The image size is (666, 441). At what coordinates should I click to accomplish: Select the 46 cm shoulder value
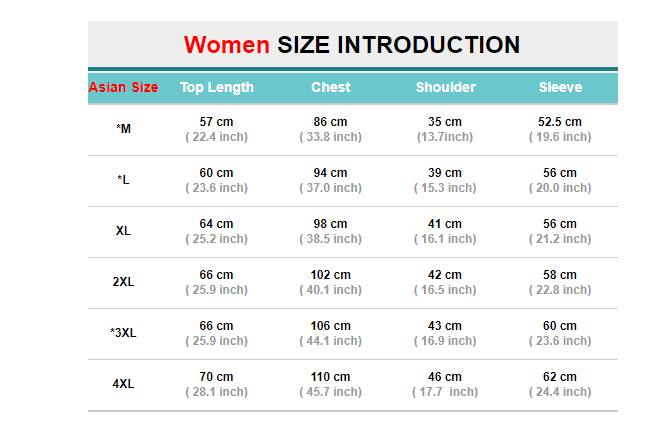(446, 377)
